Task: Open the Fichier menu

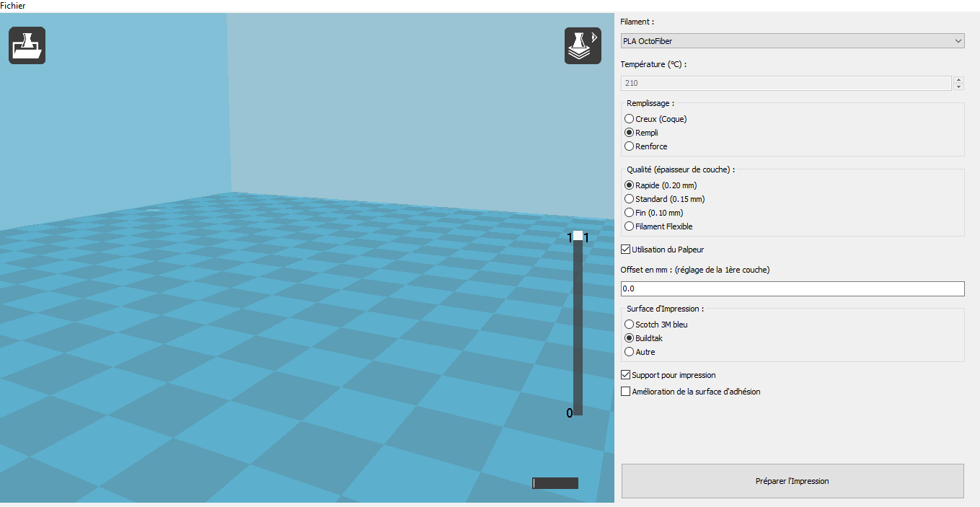Action: [x=13, y=5]
